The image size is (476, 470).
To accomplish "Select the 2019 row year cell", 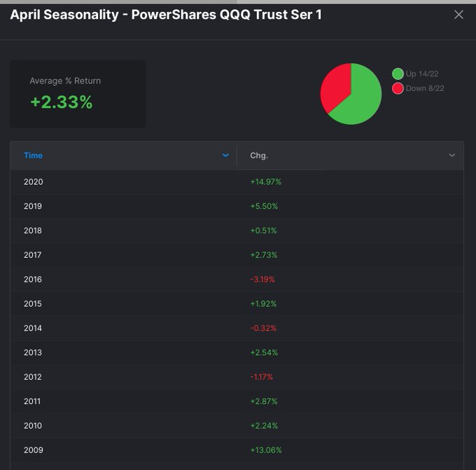I will (x=33, y=206).
